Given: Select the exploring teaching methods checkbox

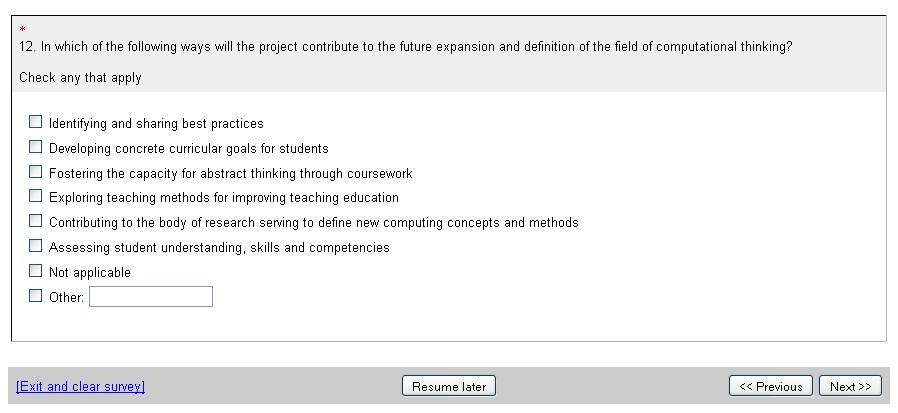Looking at the screenshot, I should (x=36, y=196).
